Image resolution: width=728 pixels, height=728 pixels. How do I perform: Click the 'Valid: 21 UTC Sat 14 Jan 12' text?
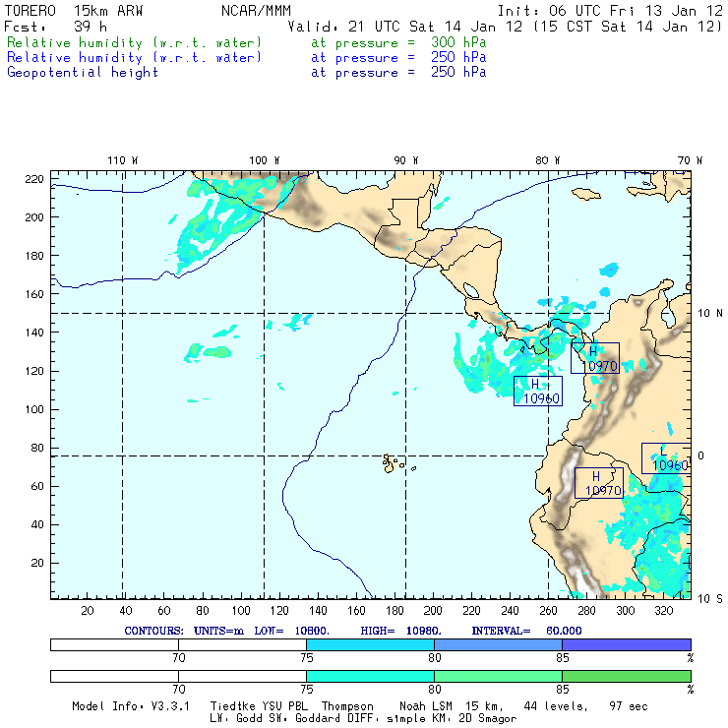coord(405,27)
